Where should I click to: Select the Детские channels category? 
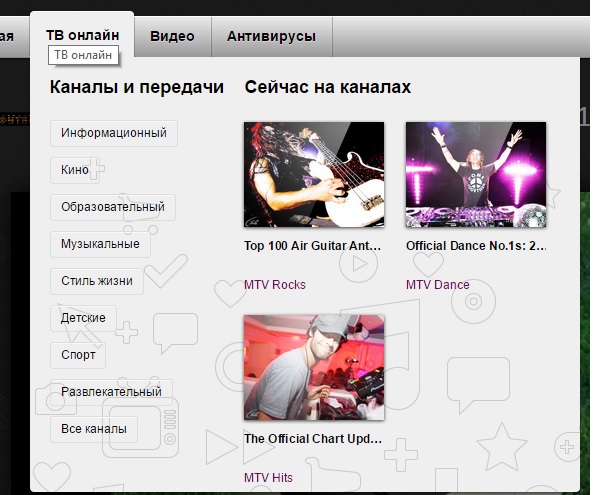click(83, 318)
